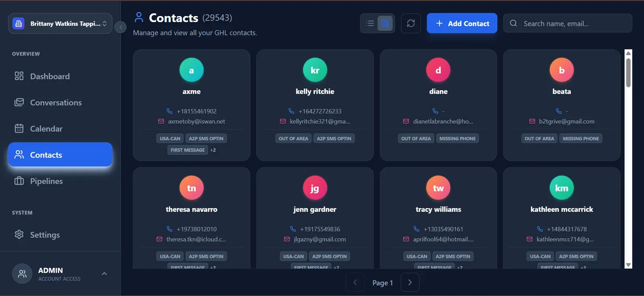The image size is (644, 296).
Task: Open Calendar in the sidebar
Action: click(x=60, y=128)
